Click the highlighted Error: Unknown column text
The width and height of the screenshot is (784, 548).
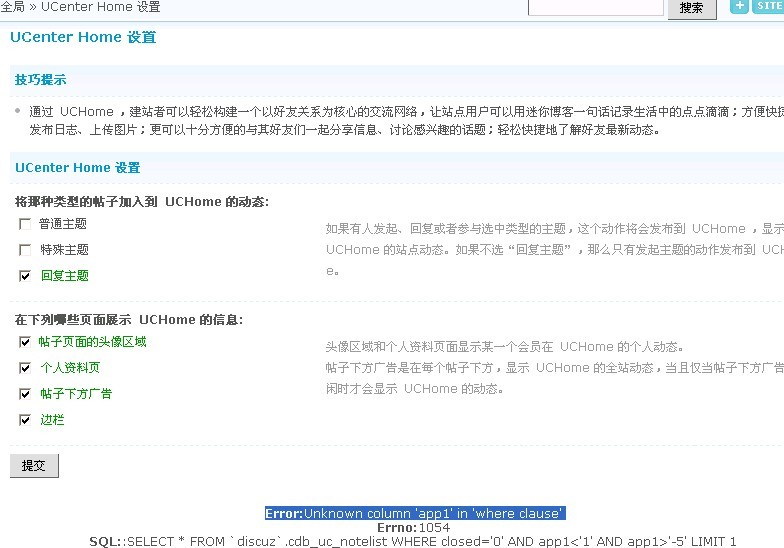click(x=415, y=514)
